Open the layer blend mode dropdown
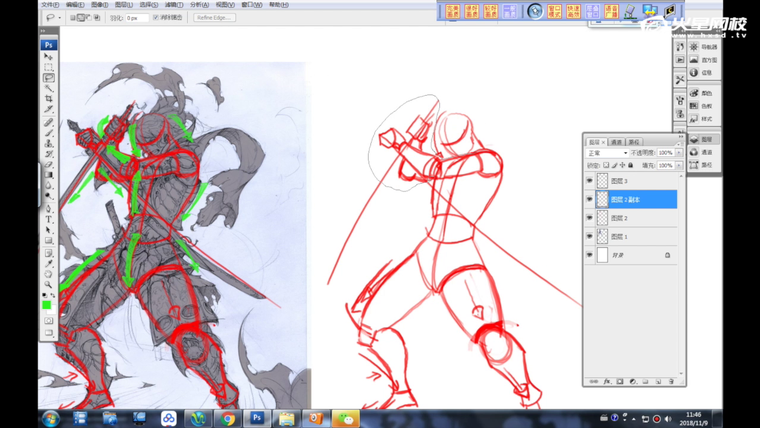Viewport: 760px width, 428px height. point(607,153)
